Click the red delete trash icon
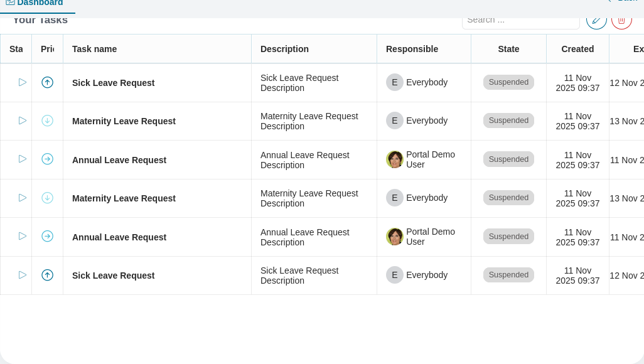This screenshot has height=364, width=644. point(621,19)
